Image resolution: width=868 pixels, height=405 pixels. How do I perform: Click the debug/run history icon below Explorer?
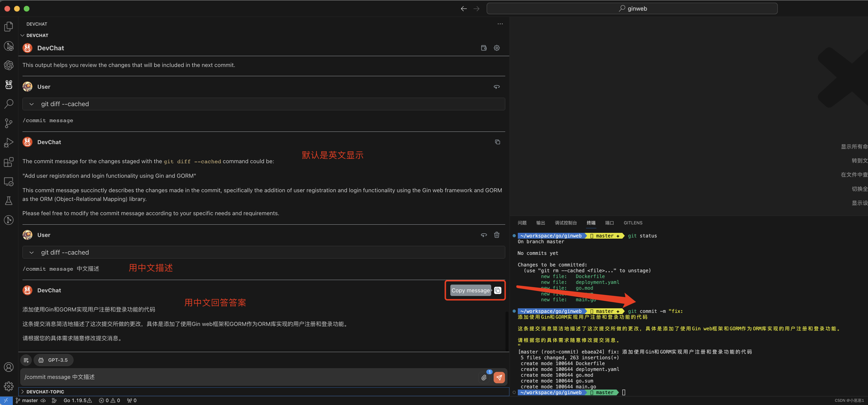click(x=9, y=46)
